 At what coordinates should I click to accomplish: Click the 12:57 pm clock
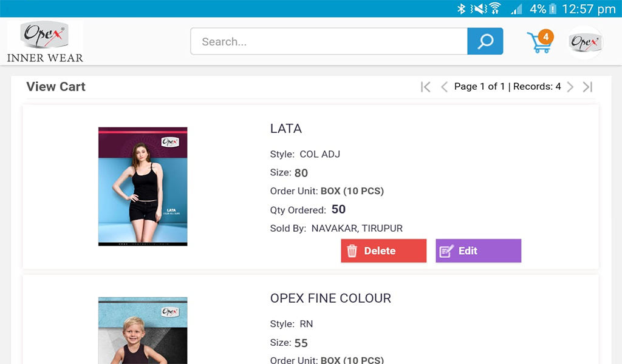coord(589,8)
